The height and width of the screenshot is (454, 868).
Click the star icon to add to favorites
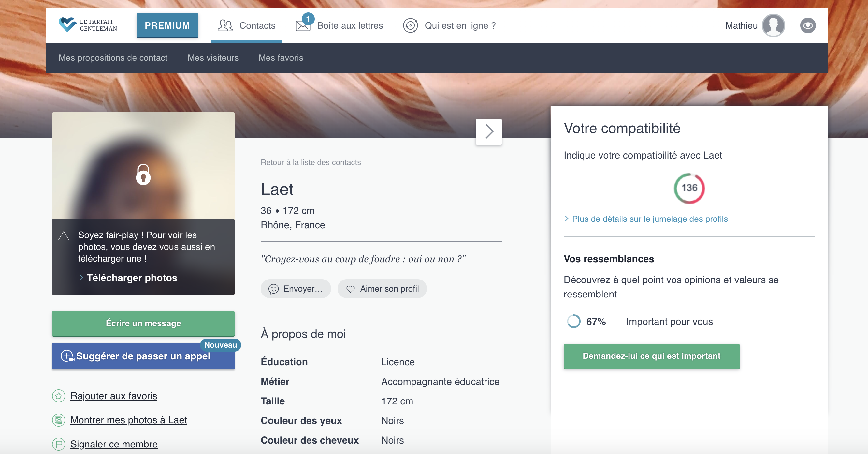click(59, 396)
